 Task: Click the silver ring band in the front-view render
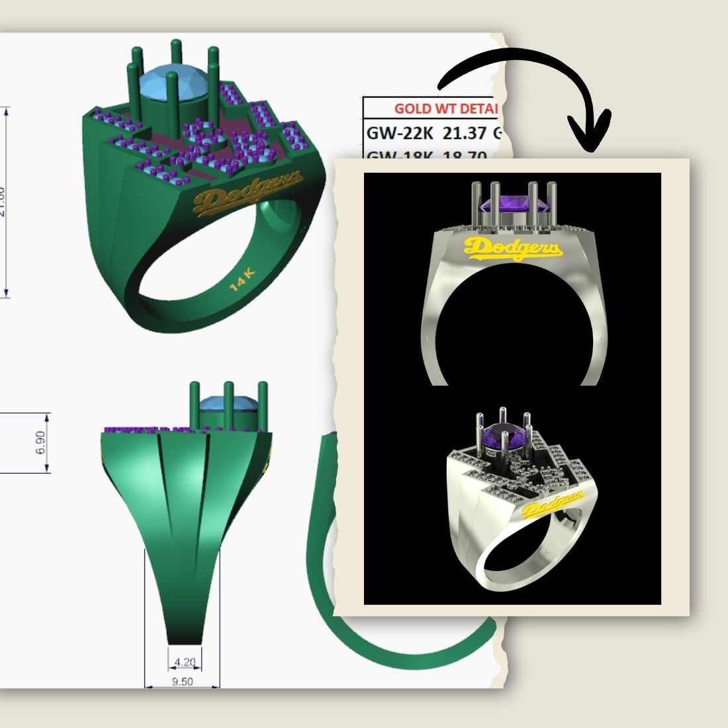click(x=514, y=308)
